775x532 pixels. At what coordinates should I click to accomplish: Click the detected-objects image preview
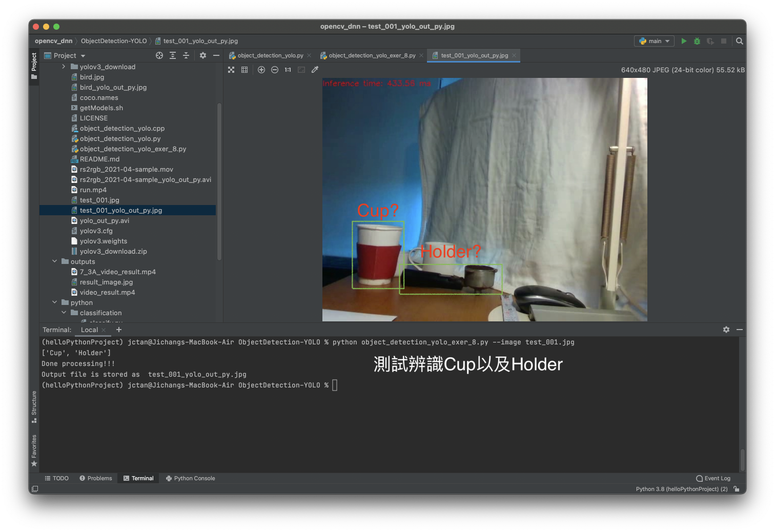pyautogui.click(x=484, y=199)
